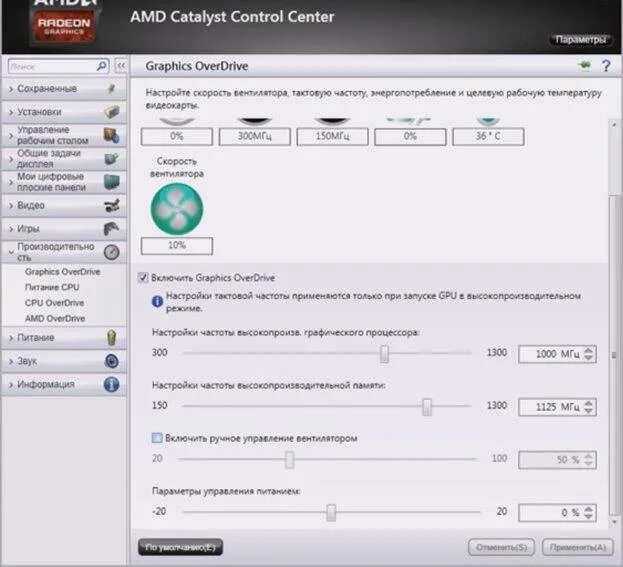Decrease power limit 0 % with down arrow

point(588,517)
